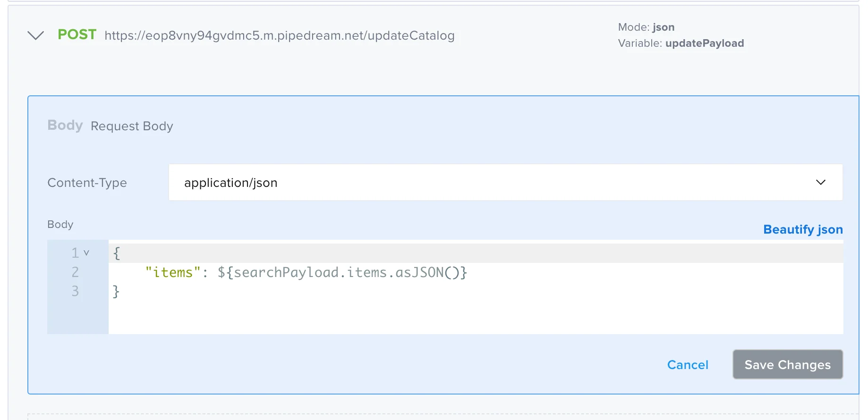Click the Mode: json label

(x=646, y=27)
